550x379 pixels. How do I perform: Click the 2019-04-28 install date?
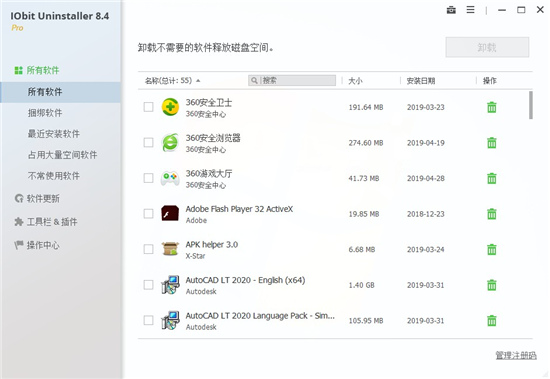pyautogui.click(x=425, y=178)
